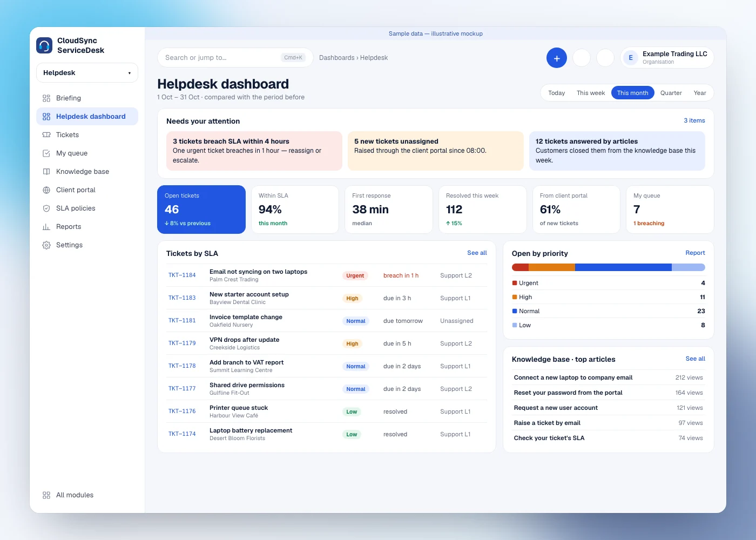Open the 12 tickets answered by articles card
756x540 pixels.
point(617,151)
